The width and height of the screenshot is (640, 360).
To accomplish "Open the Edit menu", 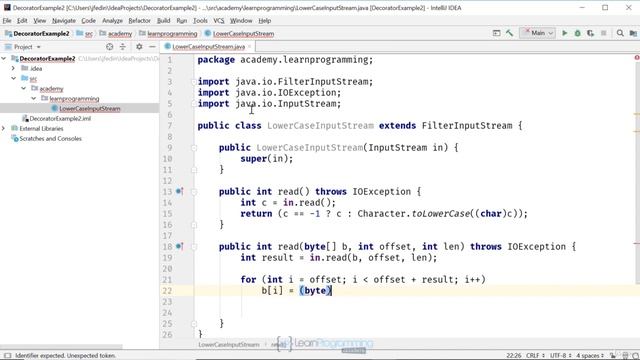I will 22,20.
